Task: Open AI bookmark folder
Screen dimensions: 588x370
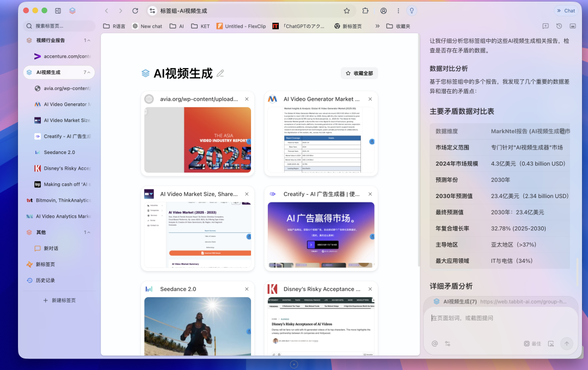Action: [177, 26]
